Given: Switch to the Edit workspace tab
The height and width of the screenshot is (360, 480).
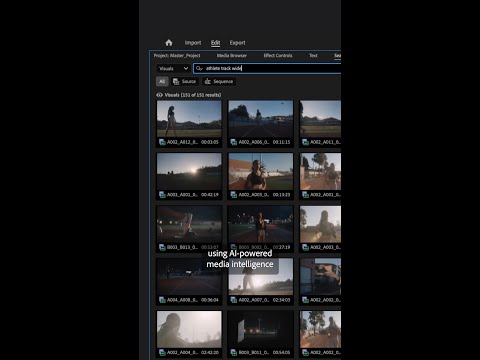Looking at the screenshot, I should [x=215, y=43].
